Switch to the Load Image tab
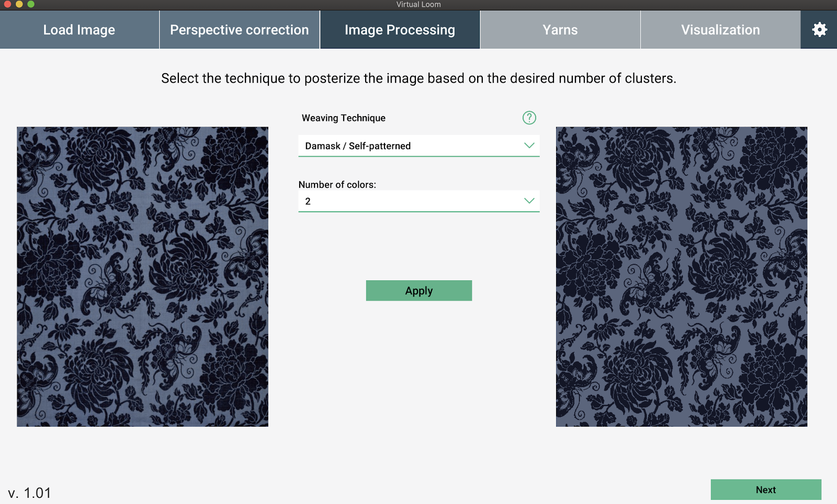The image size is (837, 504). click(x=80, y=30)
